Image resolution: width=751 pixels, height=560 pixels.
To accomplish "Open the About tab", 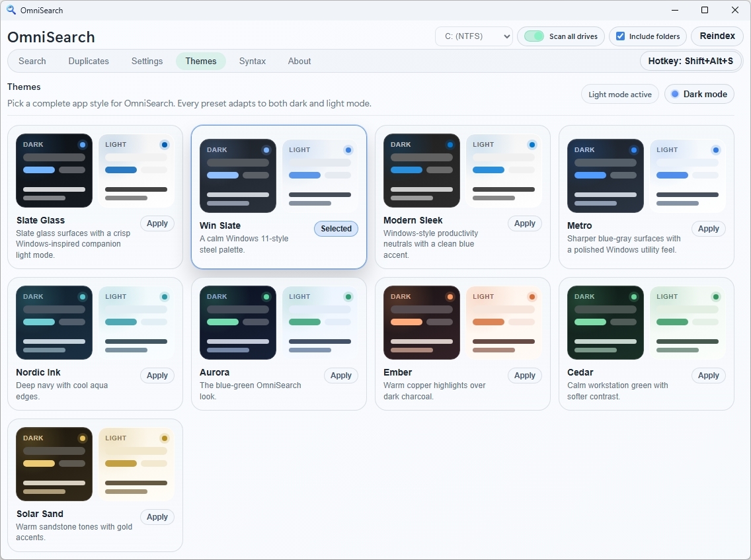I will pyautogui.click(x=299, y=61).
